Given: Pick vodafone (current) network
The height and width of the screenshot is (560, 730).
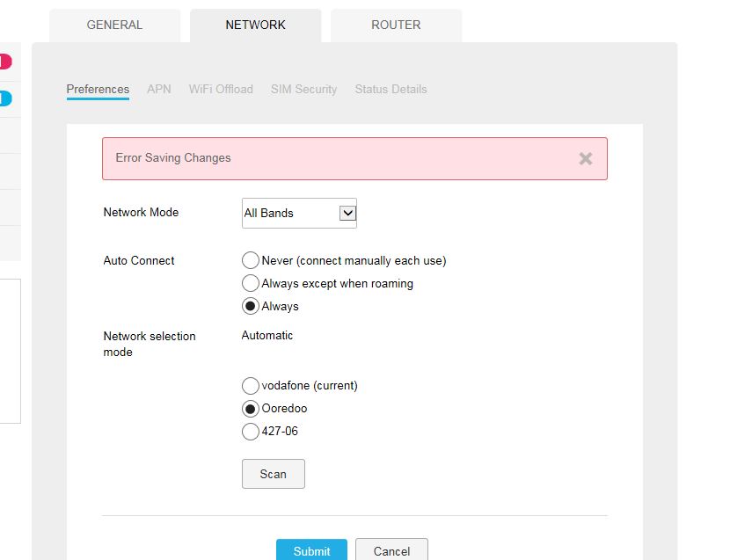Looking at the screenshot, I should [x=251, y=385].
